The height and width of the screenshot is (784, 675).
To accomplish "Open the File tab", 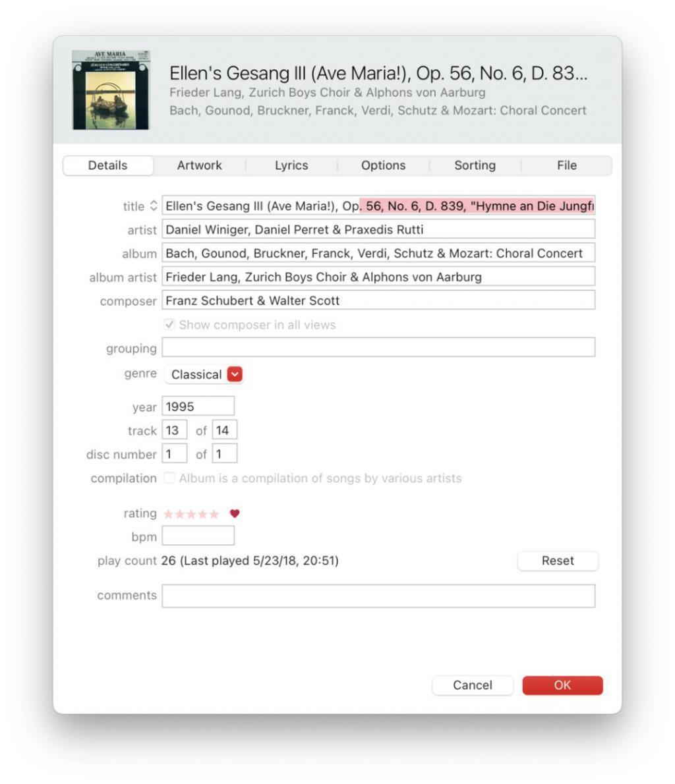I will 566,165.
